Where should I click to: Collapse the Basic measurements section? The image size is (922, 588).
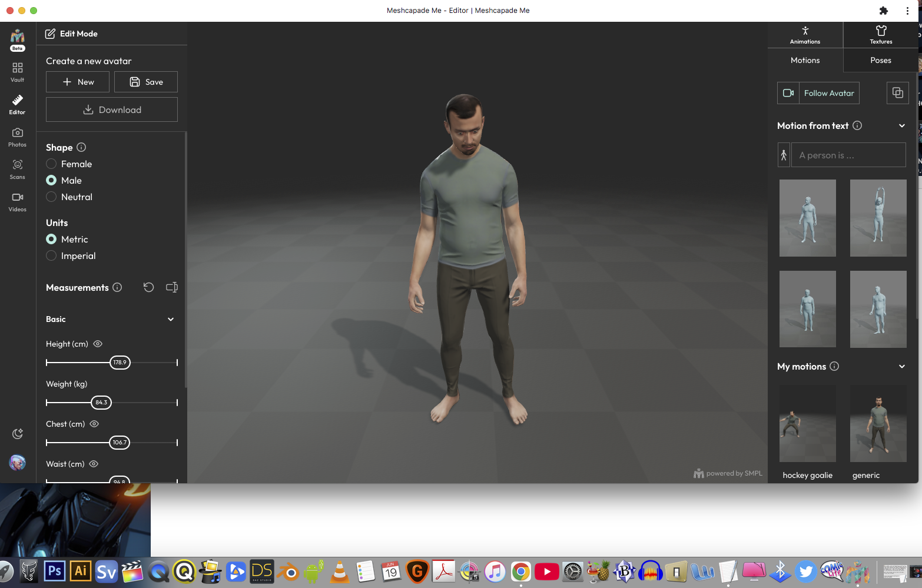171,319
